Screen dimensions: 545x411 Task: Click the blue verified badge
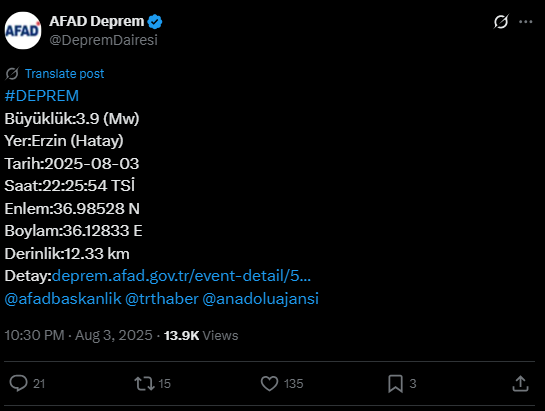(155, 22)
